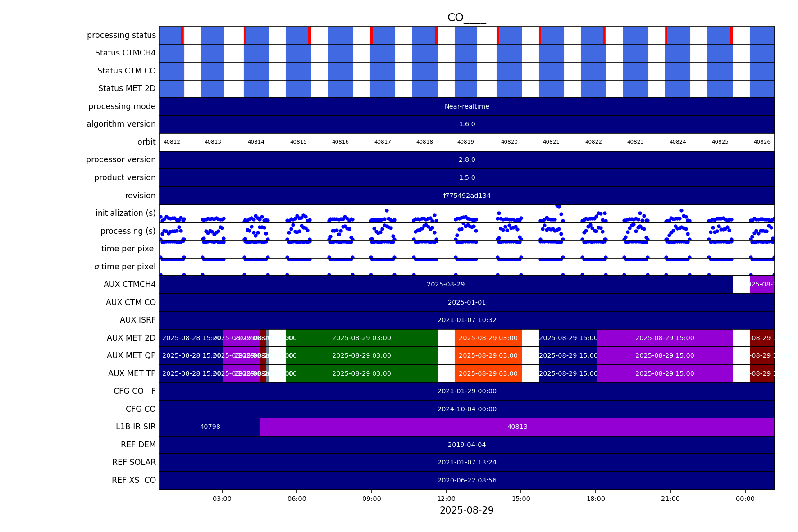Viewport: 798px width, 532px height.
Task: Click the L1B IR SIR 40798 segment
Action: (x=210, y=427)
